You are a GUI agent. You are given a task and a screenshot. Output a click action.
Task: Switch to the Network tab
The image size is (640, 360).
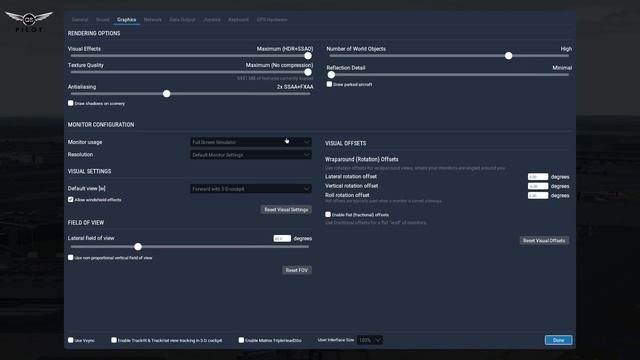click(x=153, y=20)
